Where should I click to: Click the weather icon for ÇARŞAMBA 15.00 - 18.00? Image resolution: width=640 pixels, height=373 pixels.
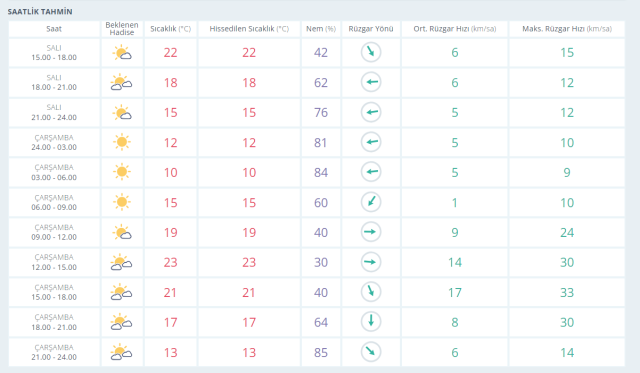(122, 292)
